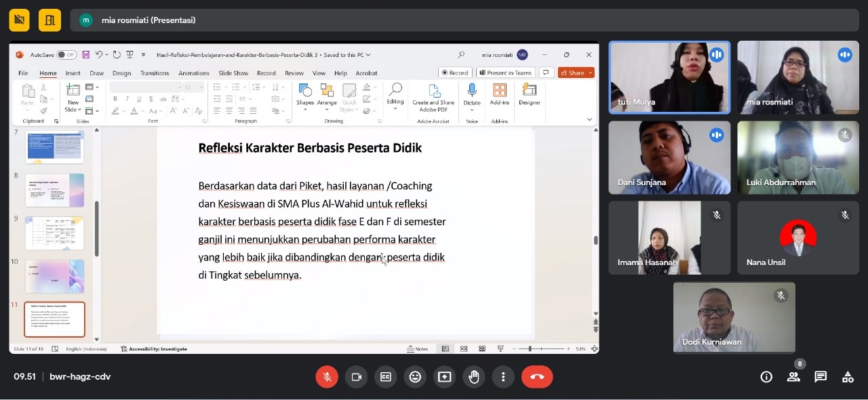Turn on closed captions (CC)
The height and width of the screenshot is (400, 868).
[386, 377]
